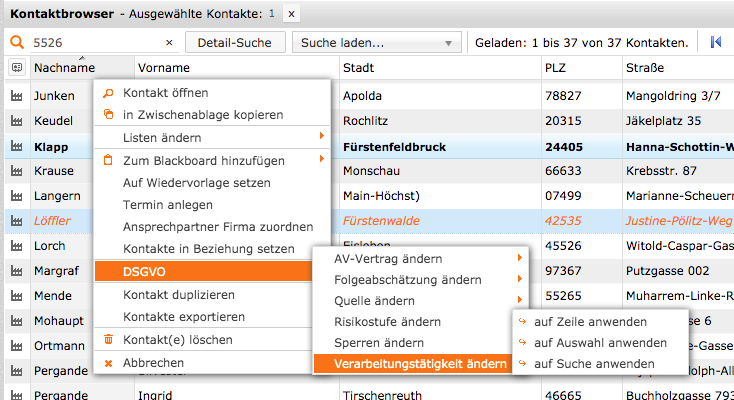Click arrow icon beside auf Zeile anwenden
The image size is (734, 400).
pyautogui.click(x=522, y=321)
